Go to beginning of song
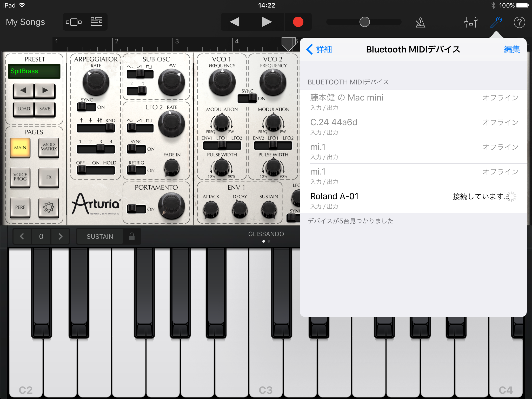This screenshot has width=532, height=399. (234, 22)
